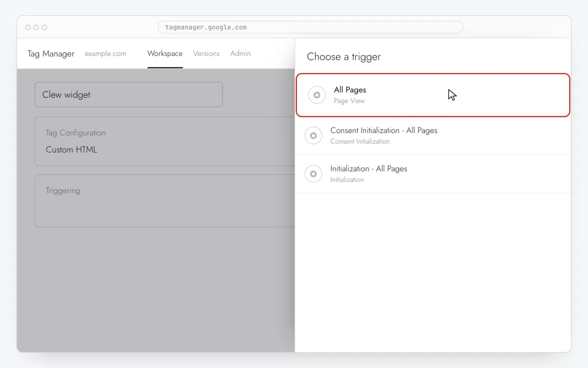Click the Tag Manager logo text
The height and width of the screenshot is (368, 588).
[51, 53]
